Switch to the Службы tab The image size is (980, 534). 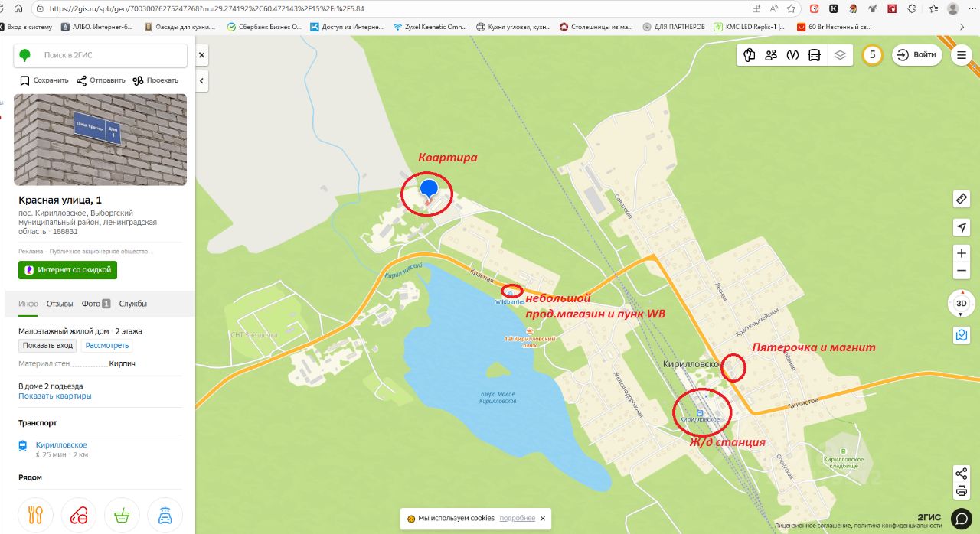click(x=133, y=304)
